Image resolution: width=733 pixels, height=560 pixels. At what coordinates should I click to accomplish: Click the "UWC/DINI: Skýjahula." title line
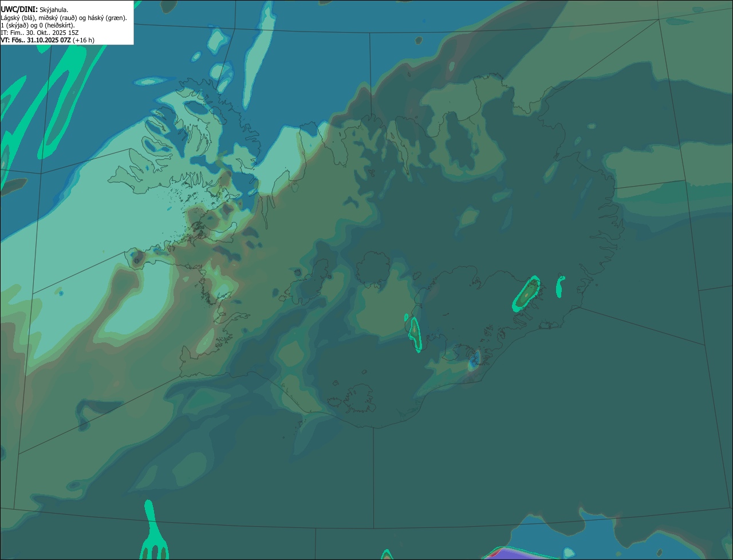34,10
